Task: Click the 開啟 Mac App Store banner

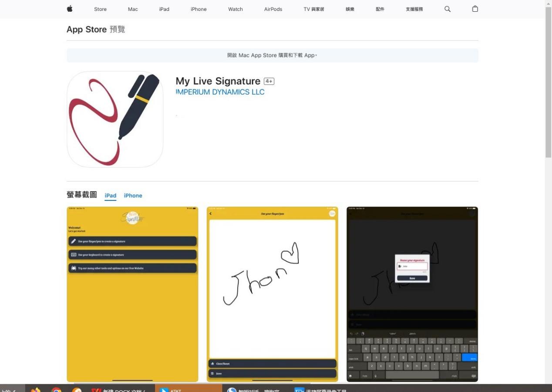Action: [x=272, y=55]
